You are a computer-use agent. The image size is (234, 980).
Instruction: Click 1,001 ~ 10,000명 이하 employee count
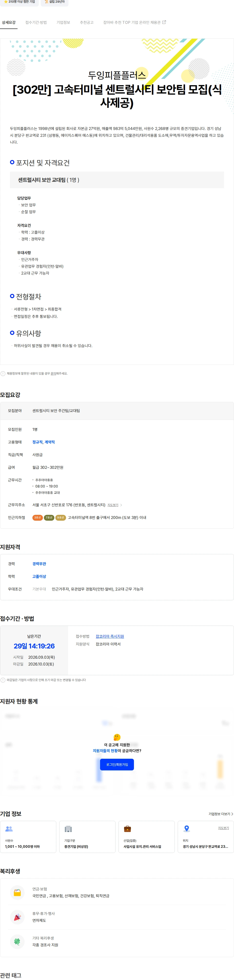[22, 846]
